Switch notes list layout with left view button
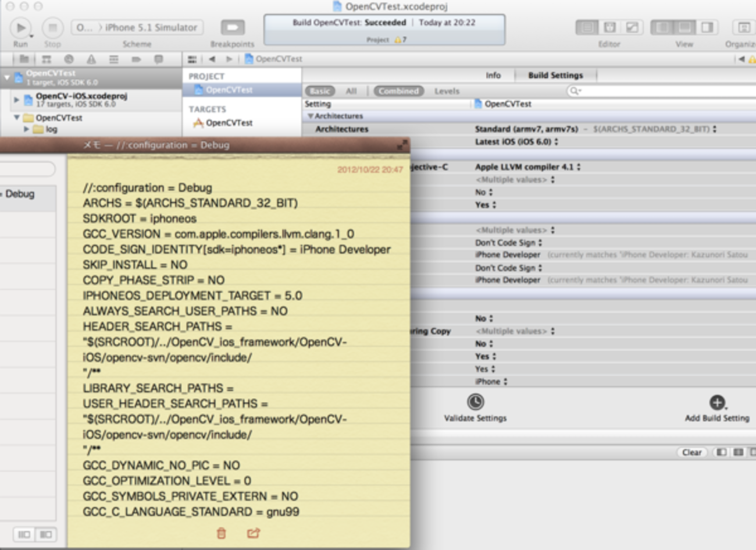This screenshot has width=756, height=550. pyautogui.click(x=24, y=534)
